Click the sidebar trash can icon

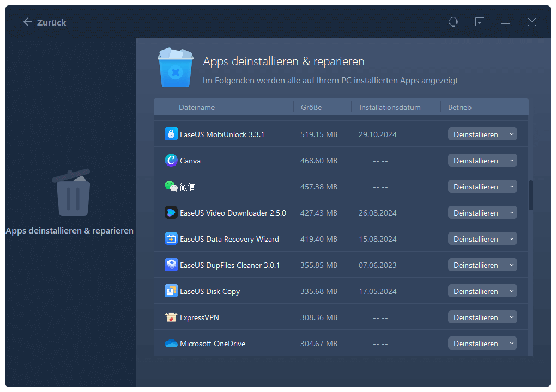[72, 193]
